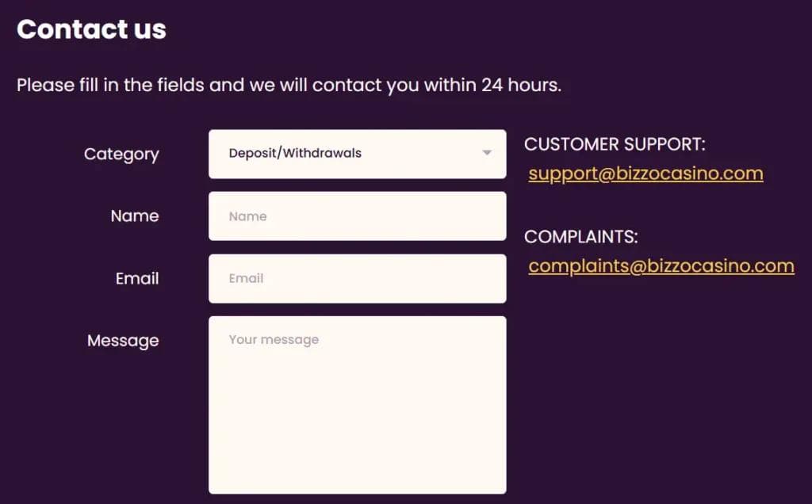
Task: Click the 'Your message' placeholder text
Action: [274, 340]
